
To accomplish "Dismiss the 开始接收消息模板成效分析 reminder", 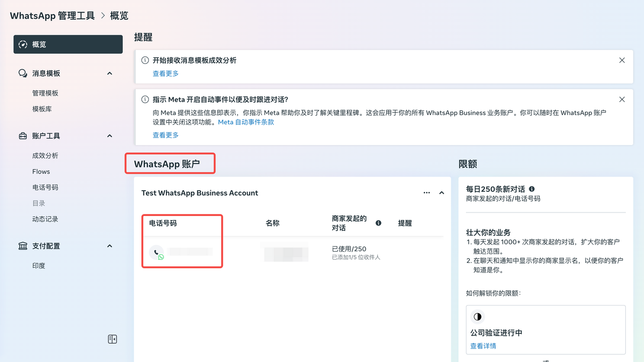I will pos(622,60).
